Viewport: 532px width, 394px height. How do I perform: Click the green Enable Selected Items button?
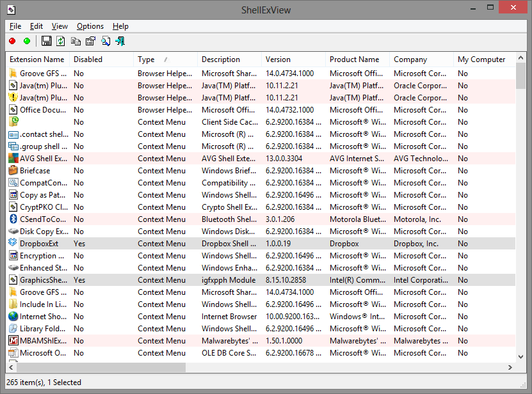pos(27,41)
